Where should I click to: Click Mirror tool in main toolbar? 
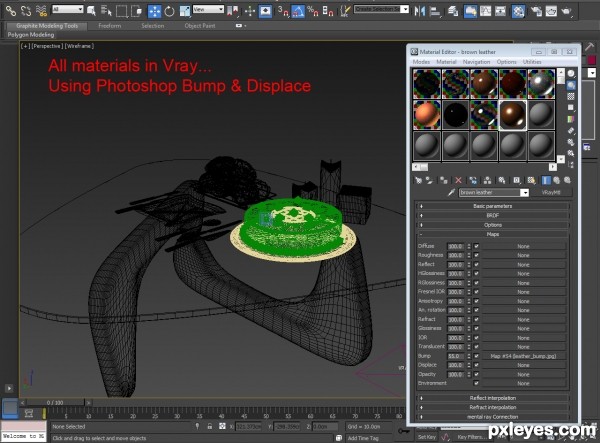(419, 11)
